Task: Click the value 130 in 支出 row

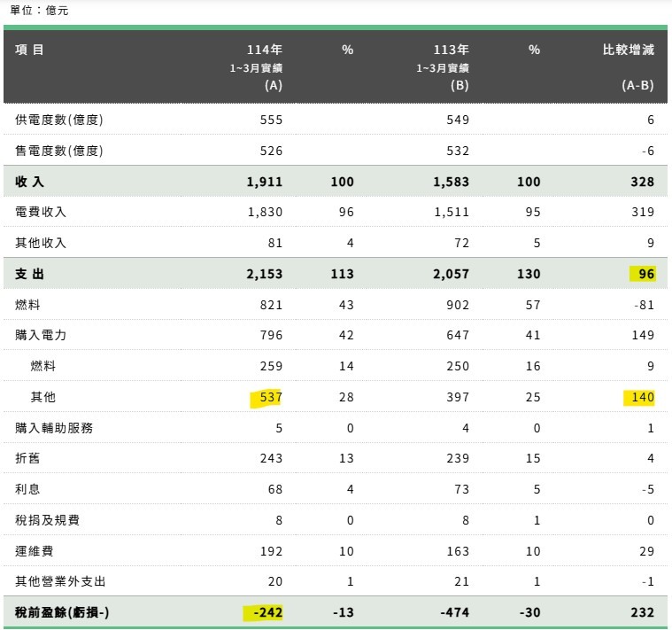Action: [x=529, y=274]
